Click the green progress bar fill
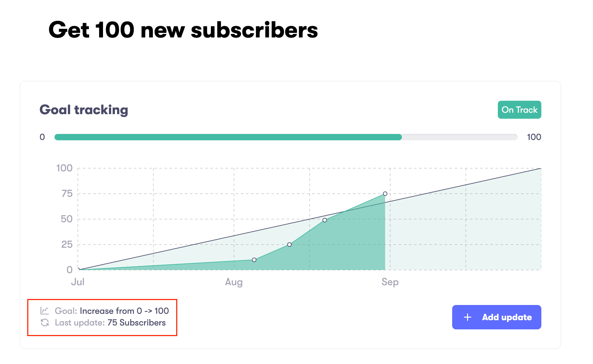This screenshot has height=364, width=593. coord(228,137)
